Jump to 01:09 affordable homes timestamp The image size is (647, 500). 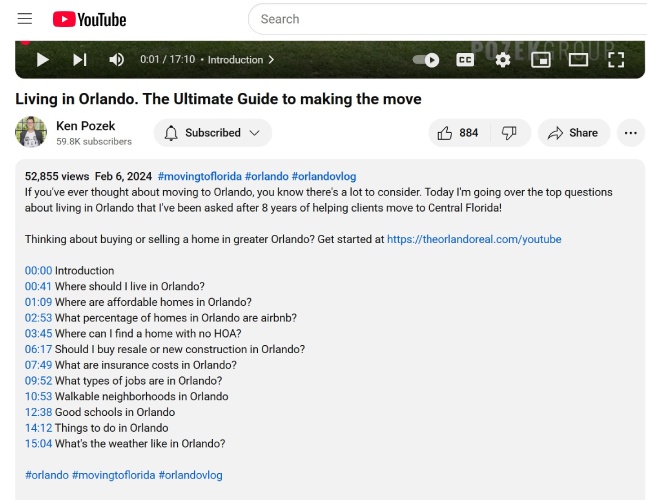tap(38, 302)
